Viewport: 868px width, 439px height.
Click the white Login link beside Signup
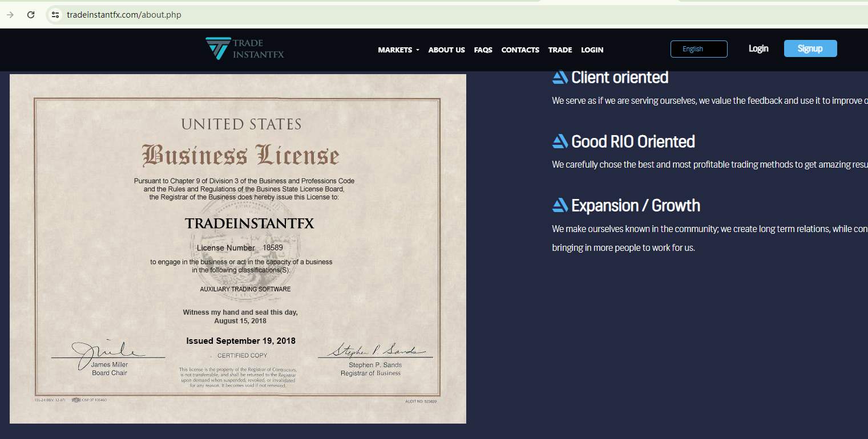tap(758, 48)
